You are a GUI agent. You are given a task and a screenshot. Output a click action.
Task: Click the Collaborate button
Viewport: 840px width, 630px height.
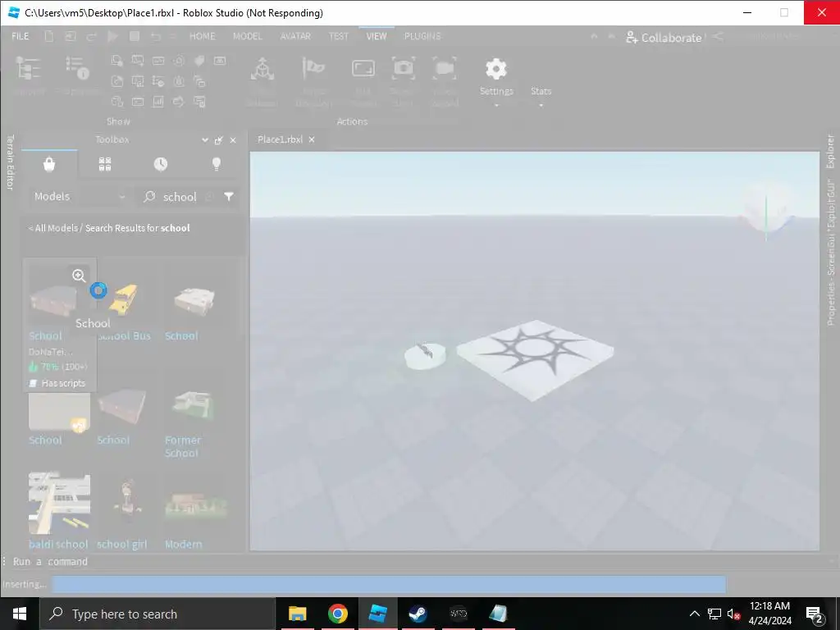pyautogui.click(x=664, y=38)
